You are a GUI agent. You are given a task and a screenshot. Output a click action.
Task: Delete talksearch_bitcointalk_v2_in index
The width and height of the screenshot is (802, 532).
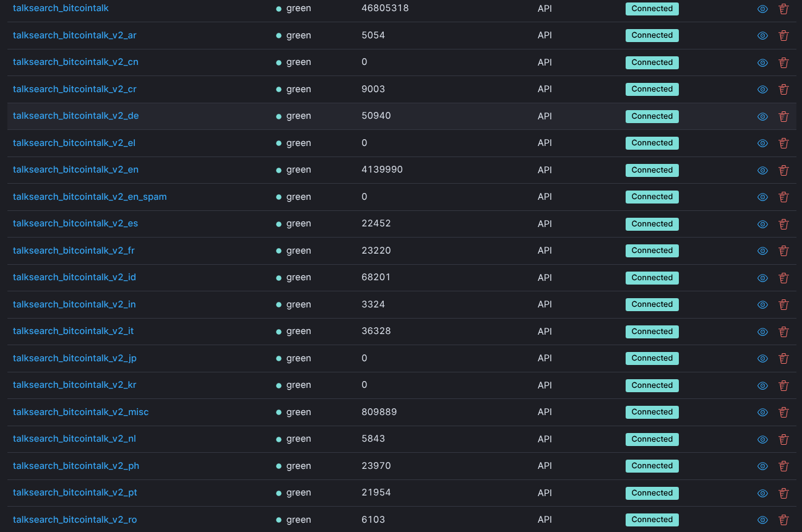tap(783, 304)
